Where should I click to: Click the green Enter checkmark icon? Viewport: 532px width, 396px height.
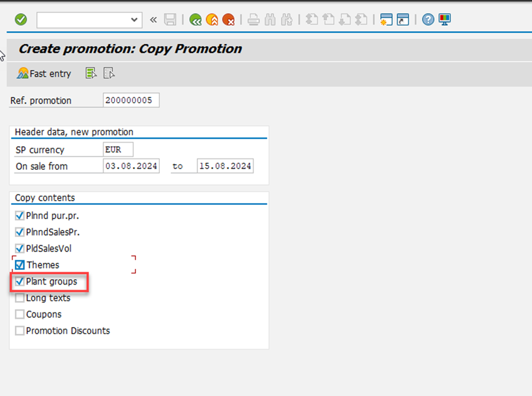[21, 20]
